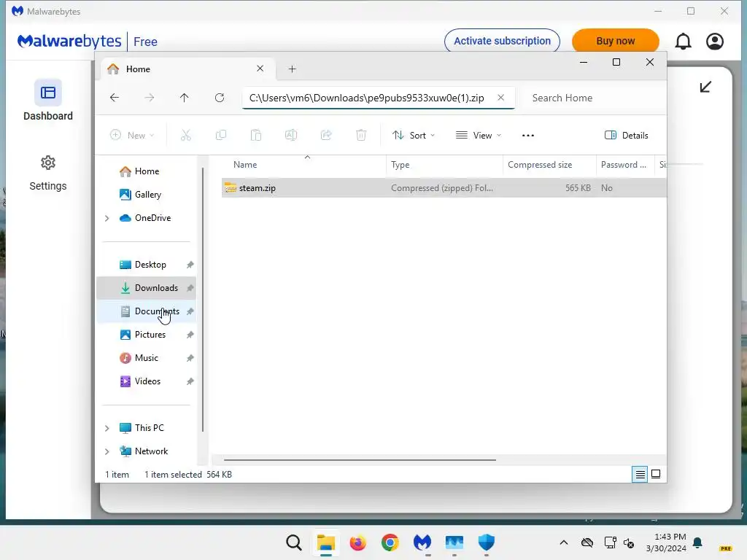747x560 pixels.
Task: Toggle the Details pane
Action: tap(626, 135)
